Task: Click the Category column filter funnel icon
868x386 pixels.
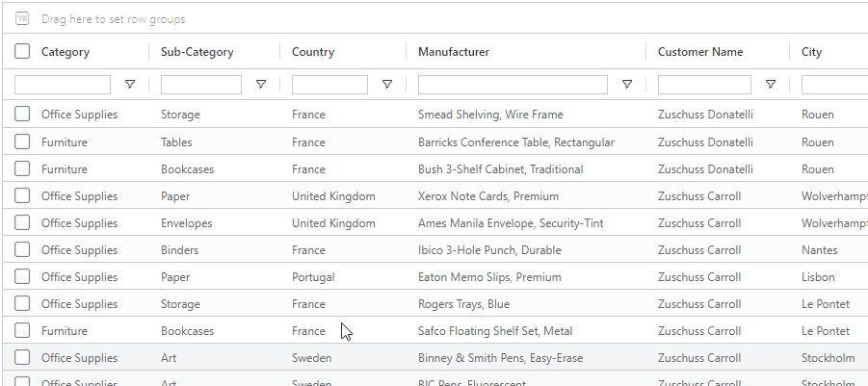Action: click(130, 85)
